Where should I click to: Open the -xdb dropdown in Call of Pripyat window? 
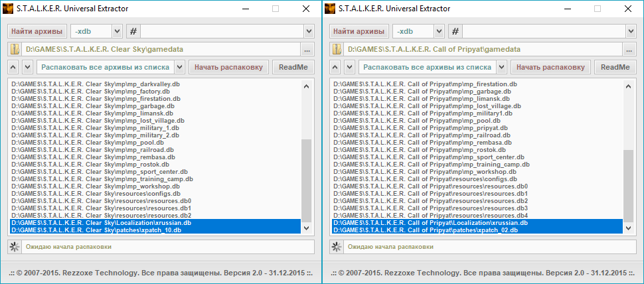pyautogui.click(x=439, y=31)
